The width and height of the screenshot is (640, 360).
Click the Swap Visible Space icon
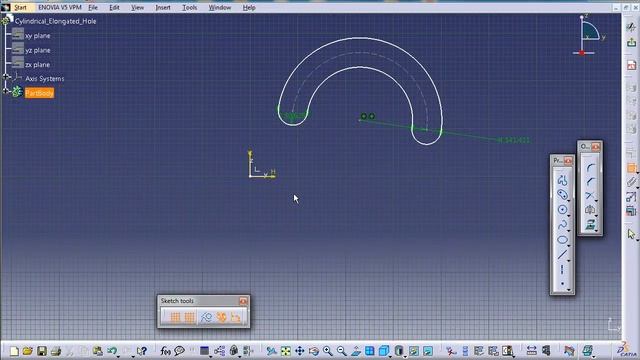click(428, 351)
